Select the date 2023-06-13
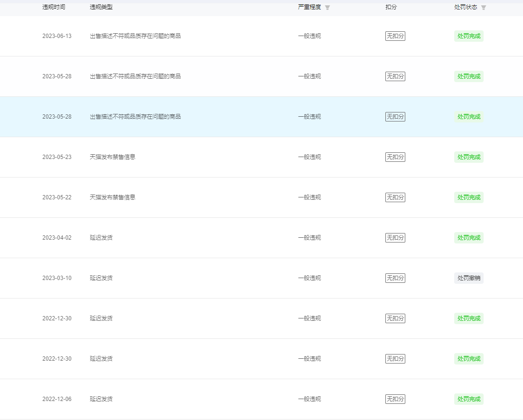Screen dimensions: 523x420 pos(56,36)
